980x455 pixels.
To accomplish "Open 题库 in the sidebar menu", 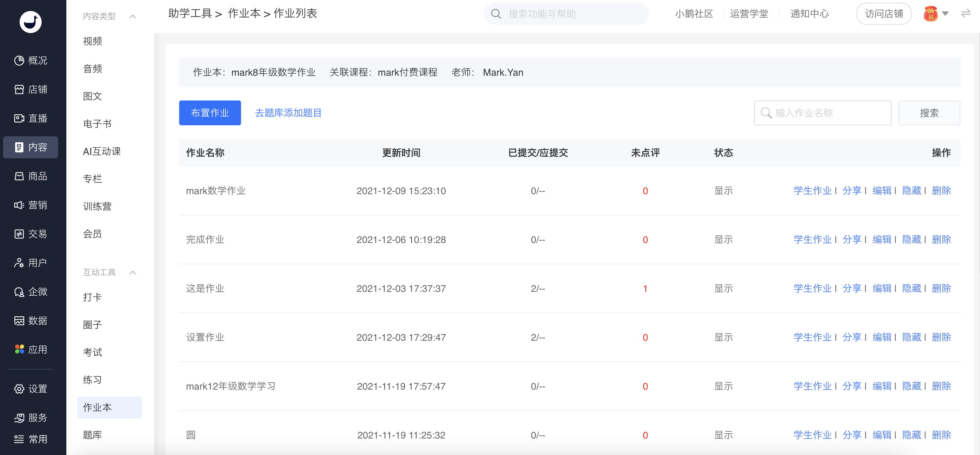I will pos(92,434).
